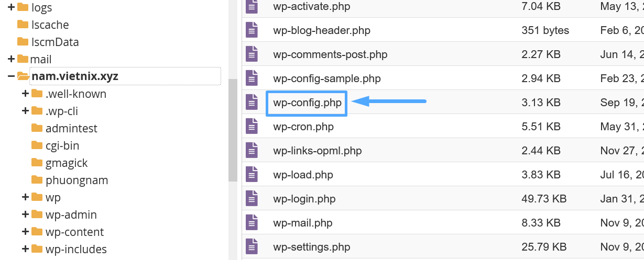
Task: Click the wp-login.php file icon
Action: coord(252,199)
